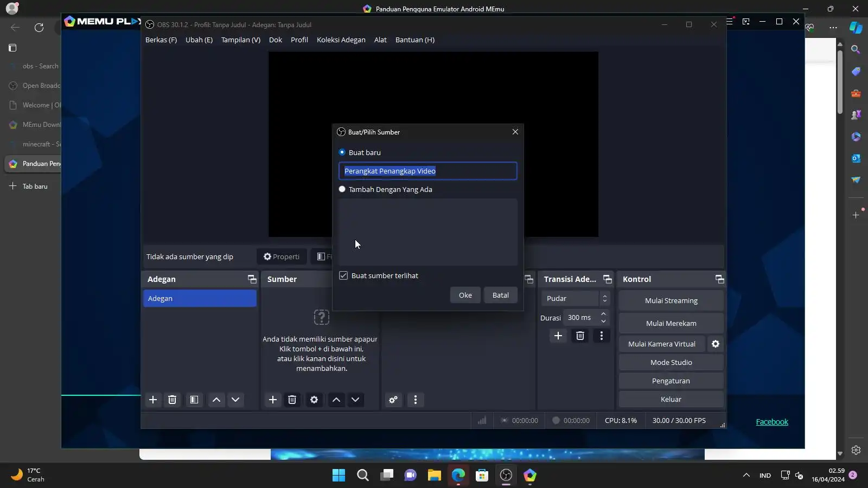
Task: Open Microsoft Edge from the taskbar
Action: tap(458, 476)
